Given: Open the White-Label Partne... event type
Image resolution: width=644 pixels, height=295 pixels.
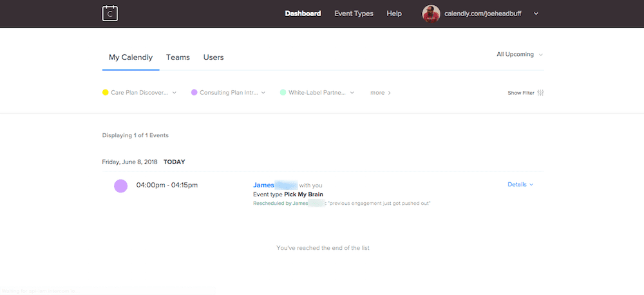Looking at the screenshot, I should click(x=317, y=93).
